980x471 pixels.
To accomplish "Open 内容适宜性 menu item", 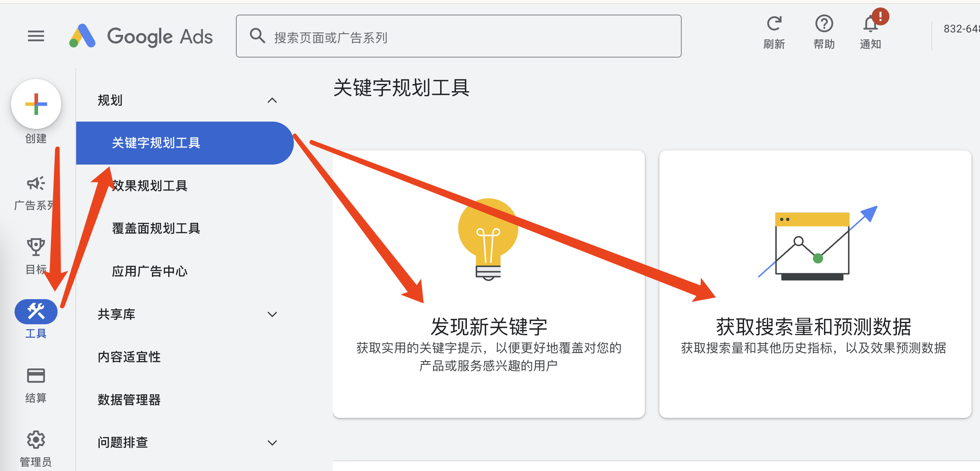I will (x=129, y=357).
